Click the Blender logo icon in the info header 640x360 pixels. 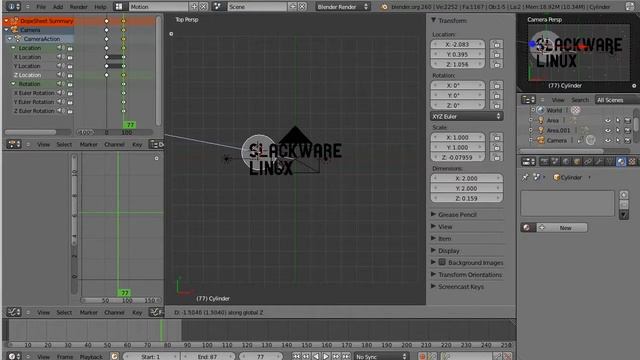pos(384,7)
